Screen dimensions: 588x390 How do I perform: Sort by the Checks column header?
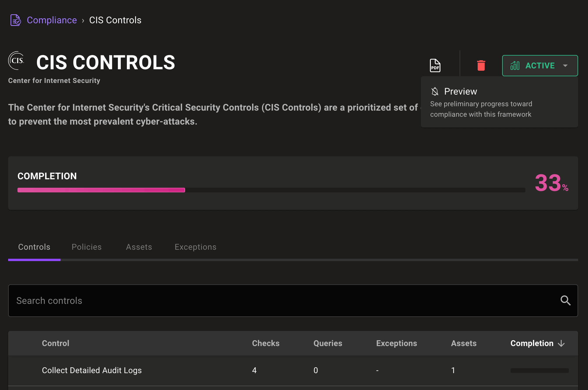pos(265,343)
